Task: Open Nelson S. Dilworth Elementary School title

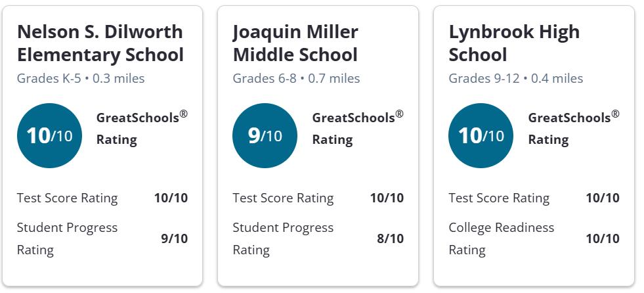Action: pyautogui.click(x=100, y=43)
